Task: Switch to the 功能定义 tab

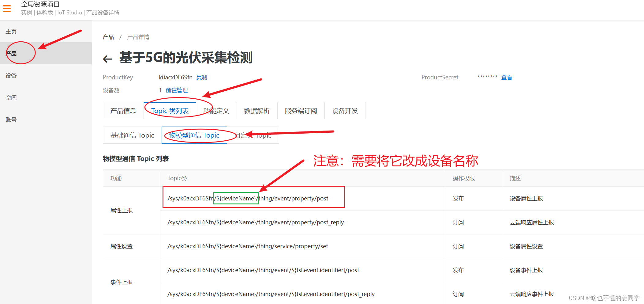Action: coord(216,111)
